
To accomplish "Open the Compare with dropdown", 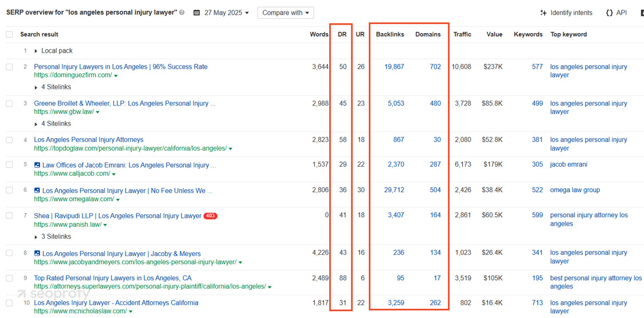I will pos(286,13).
